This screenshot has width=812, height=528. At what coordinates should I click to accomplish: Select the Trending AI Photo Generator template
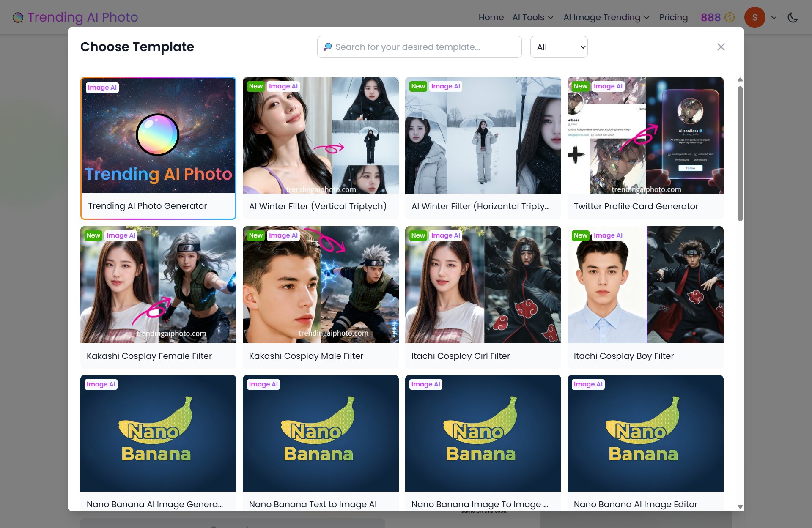158,147
